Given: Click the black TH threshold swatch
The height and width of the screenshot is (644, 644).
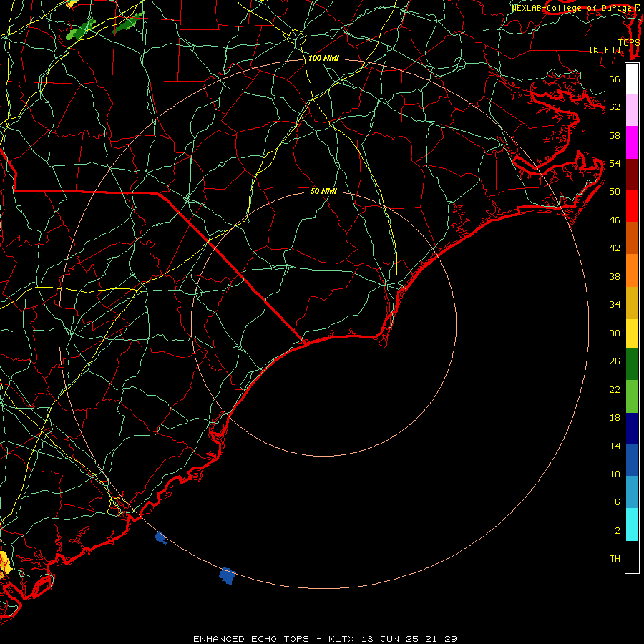Looking at the screenshot, I should pos(632,557).
